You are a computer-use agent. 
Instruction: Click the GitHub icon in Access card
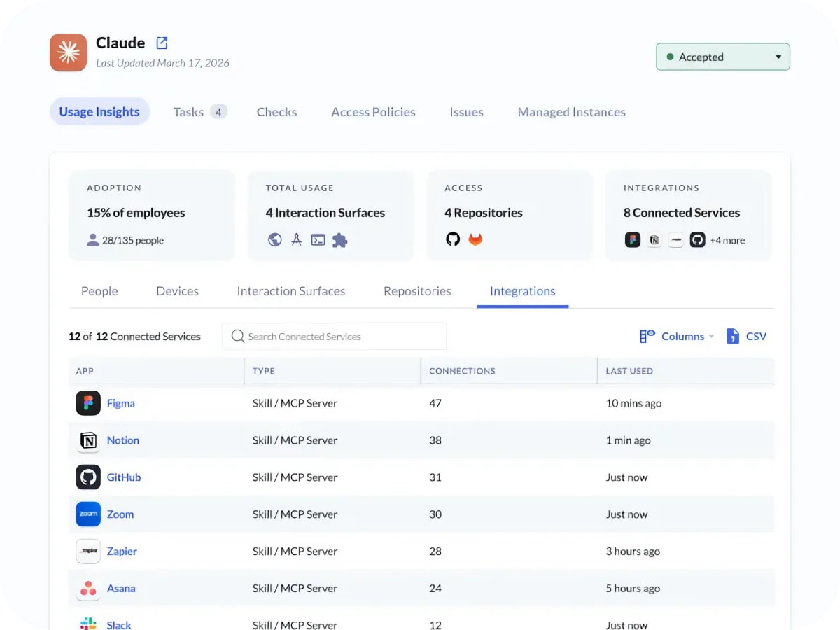pos(453,239)
